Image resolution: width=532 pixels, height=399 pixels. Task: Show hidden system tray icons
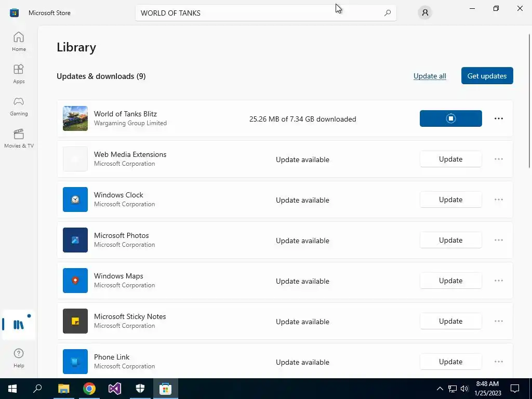440,389
